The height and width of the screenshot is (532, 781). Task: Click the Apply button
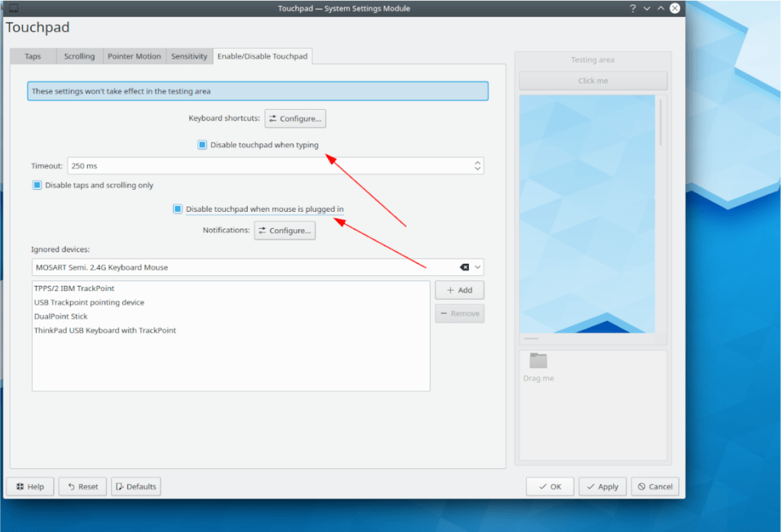[x=603, y=486]
